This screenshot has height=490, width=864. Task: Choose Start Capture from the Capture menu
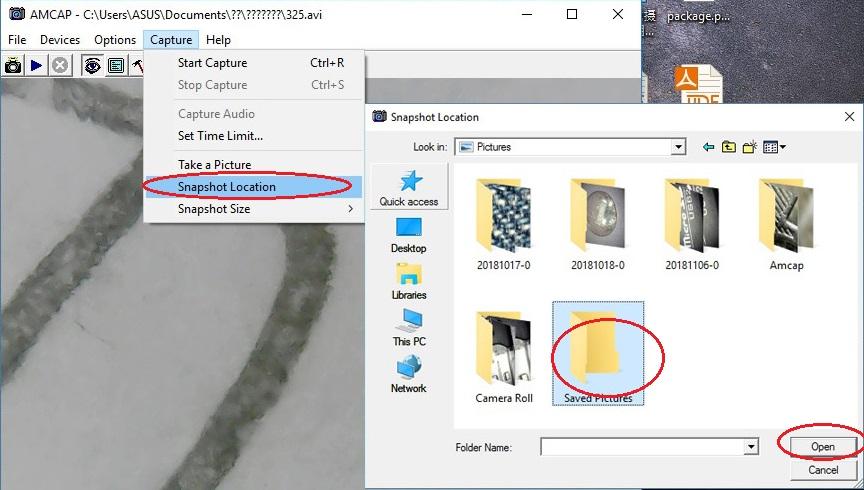pos(253,63)
